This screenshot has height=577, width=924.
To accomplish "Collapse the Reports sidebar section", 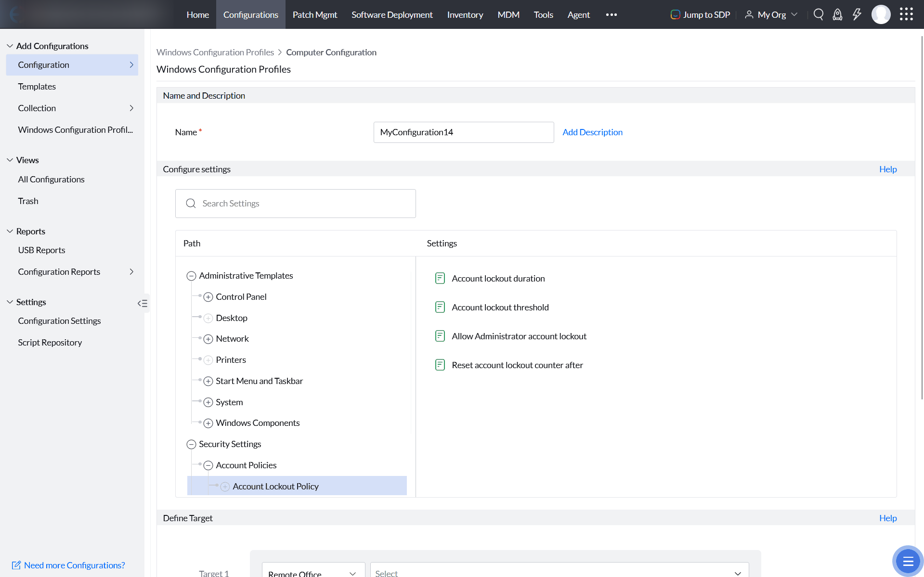I will [10, 231].
